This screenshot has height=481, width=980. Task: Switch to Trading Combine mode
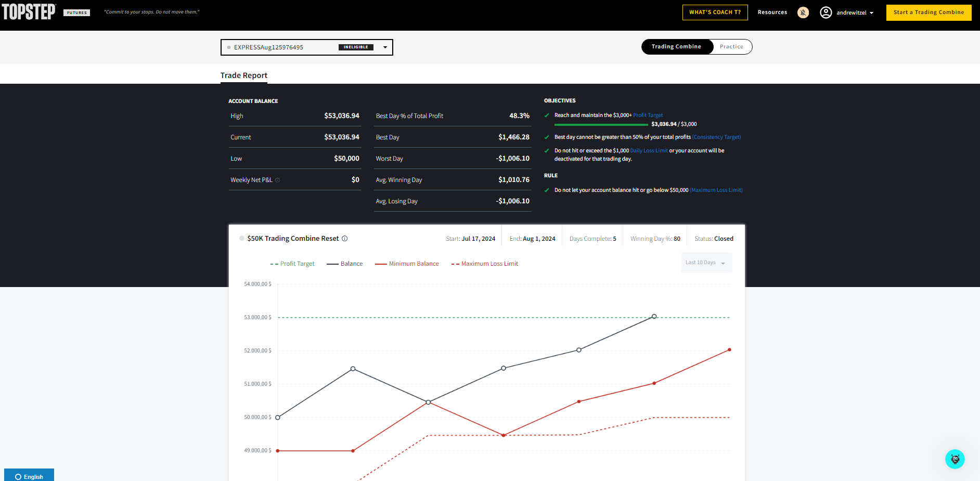[x=677, y=47]
